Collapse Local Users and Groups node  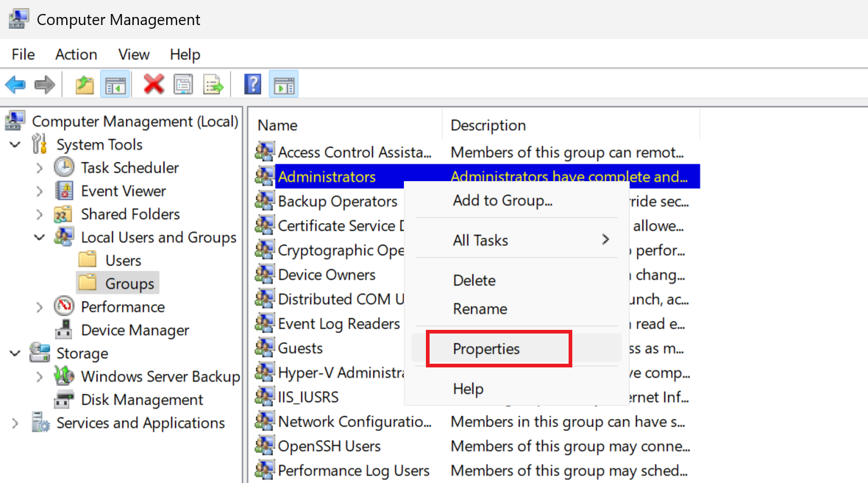[39, 237]
